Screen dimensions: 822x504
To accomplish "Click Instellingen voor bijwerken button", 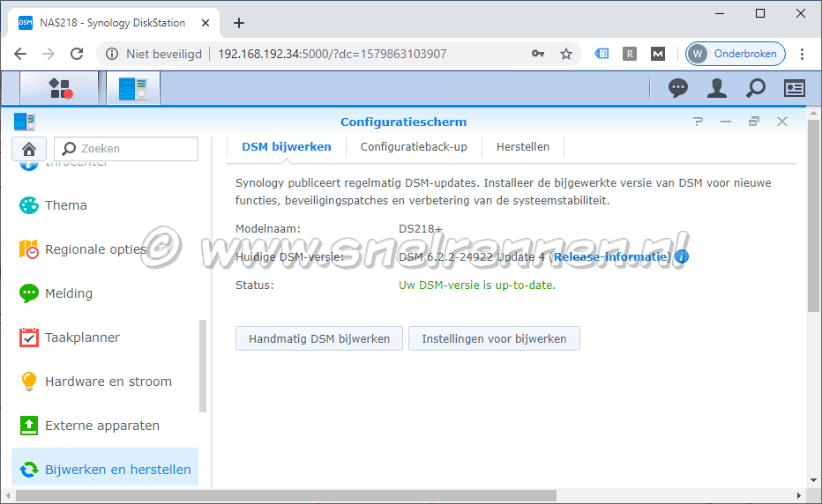I will coord(495,339).
